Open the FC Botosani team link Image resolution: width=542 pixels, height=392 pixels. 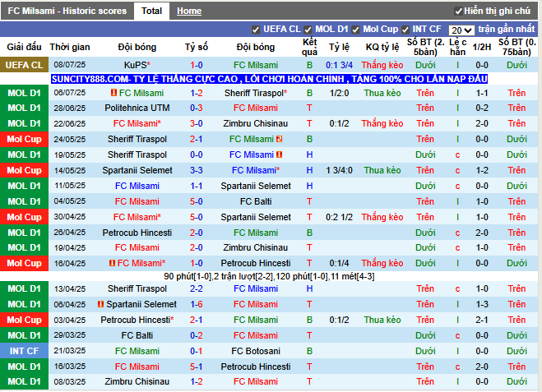(x=256, y=351)
